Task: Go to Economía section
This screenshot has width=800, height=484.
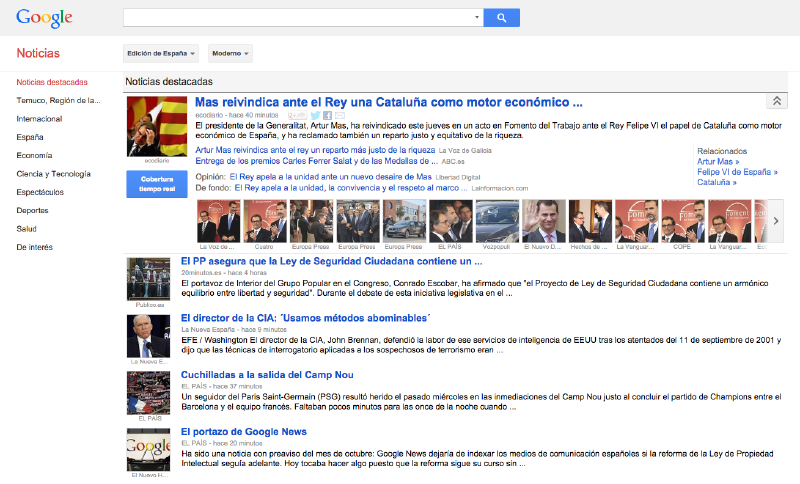Action: [x=34, y=156]
